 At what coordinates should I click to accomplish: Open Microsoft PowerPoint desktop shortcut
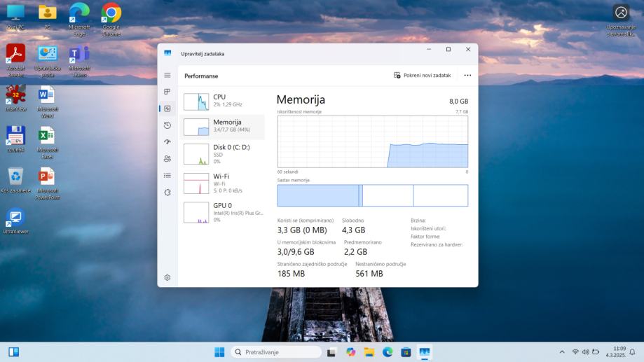click(x=48, y=183)
